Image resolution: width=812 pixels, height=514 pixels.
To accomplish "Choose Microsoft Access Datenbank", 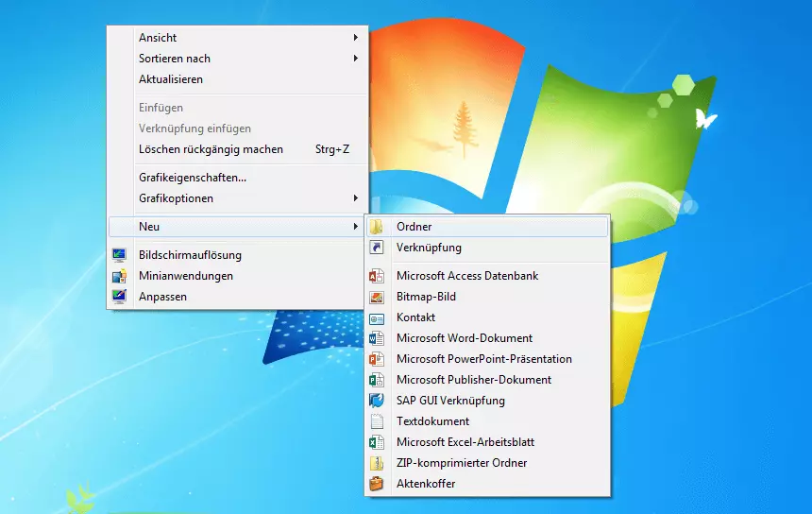I will click(487, 276).
